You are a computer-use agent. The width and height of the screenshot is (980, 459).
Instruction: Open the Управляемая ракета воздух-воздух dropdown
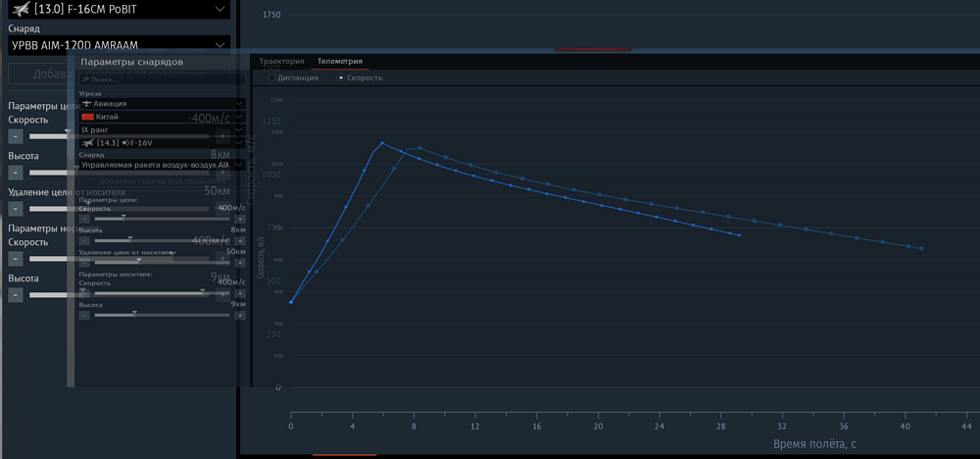[x=162, y=165]
